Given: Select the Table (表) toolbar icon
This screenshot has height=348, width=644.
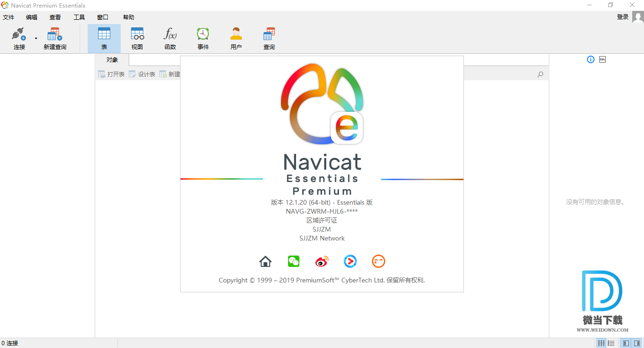Looking at the screenshot, I should point(104,39).
